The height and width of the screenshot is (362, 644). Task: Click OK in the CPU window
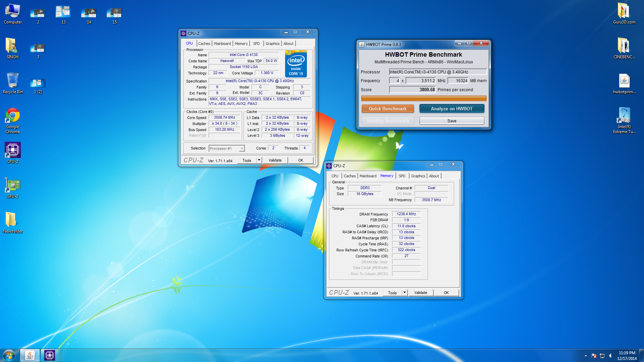(301, 160)
